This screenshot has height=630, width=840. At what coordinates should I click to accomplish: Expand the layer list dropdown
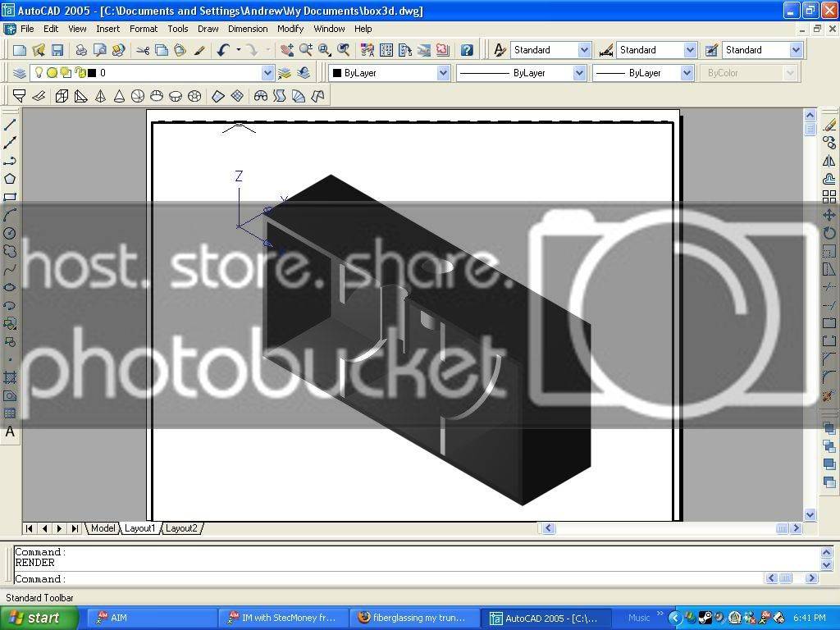click(x=267, y=73)
